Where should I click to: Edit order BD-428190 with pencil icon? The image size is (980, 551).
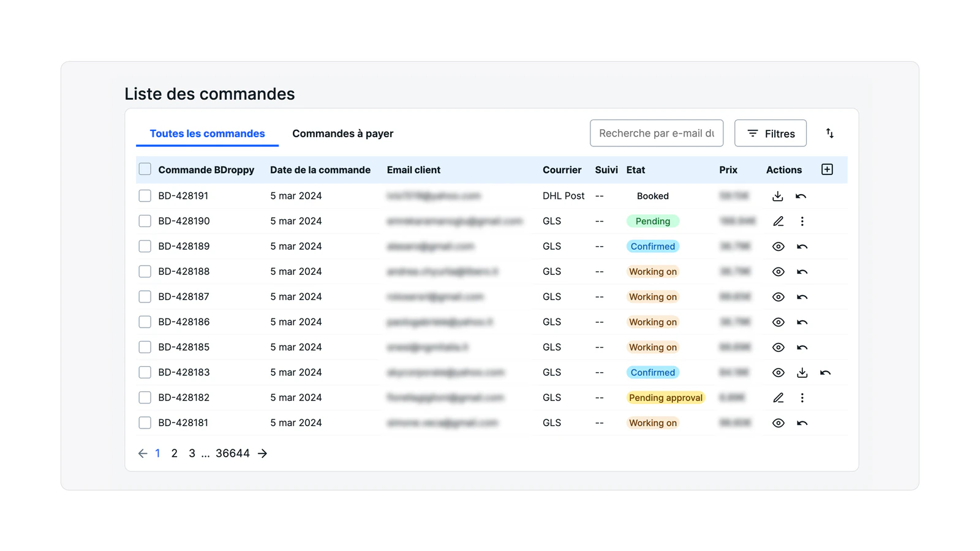(778, 221)
